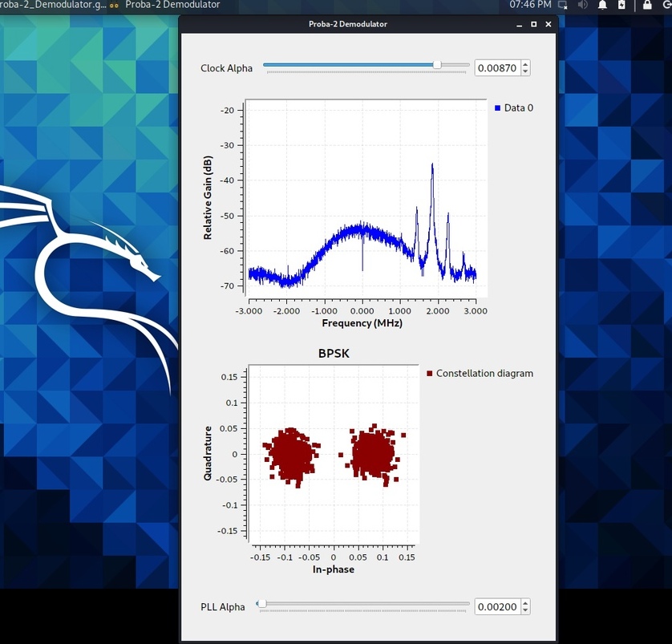Screen dimensions: 672x644
Task: Open the notifications bell icon
Action: coord(602,5)
